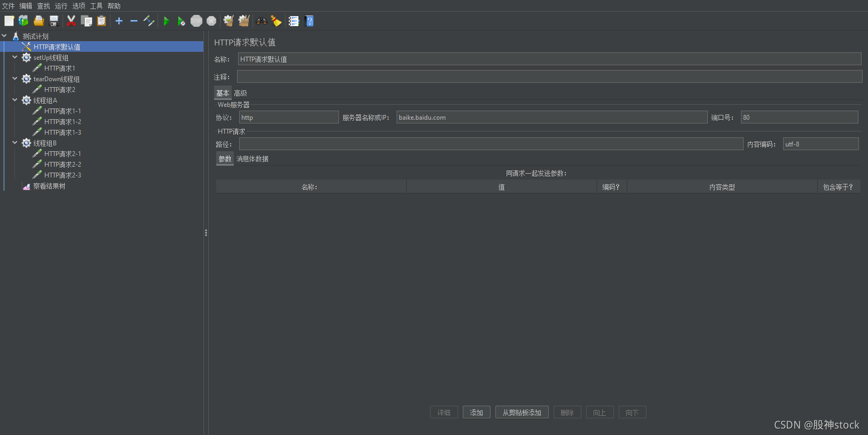Click the 注释 comment field
The height and width of the screenshot is (435, 868).
549,76
